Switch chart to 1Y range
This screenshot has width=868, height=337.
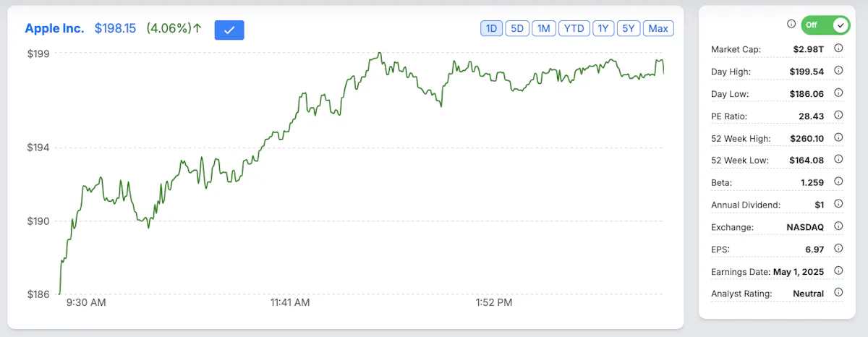[603, 29]
